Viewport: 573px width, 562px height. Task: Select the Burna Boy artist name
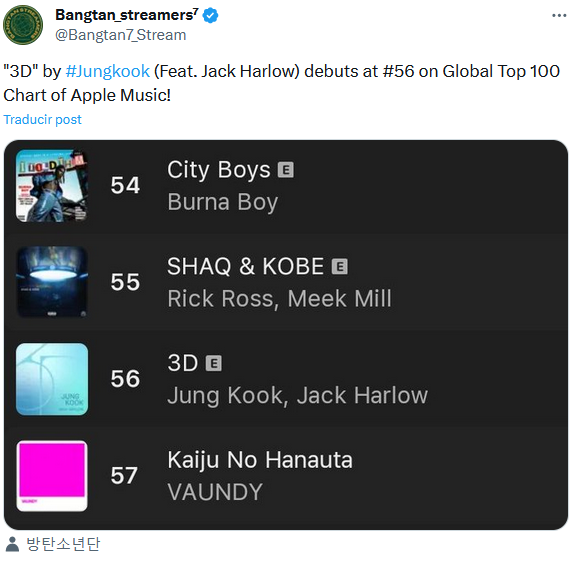[223, 202]
